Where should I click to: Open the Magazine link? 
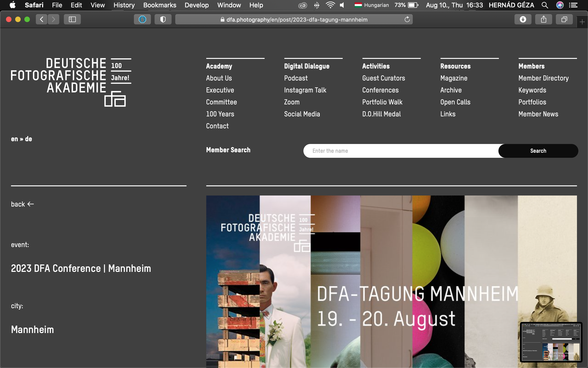[454, 78]
